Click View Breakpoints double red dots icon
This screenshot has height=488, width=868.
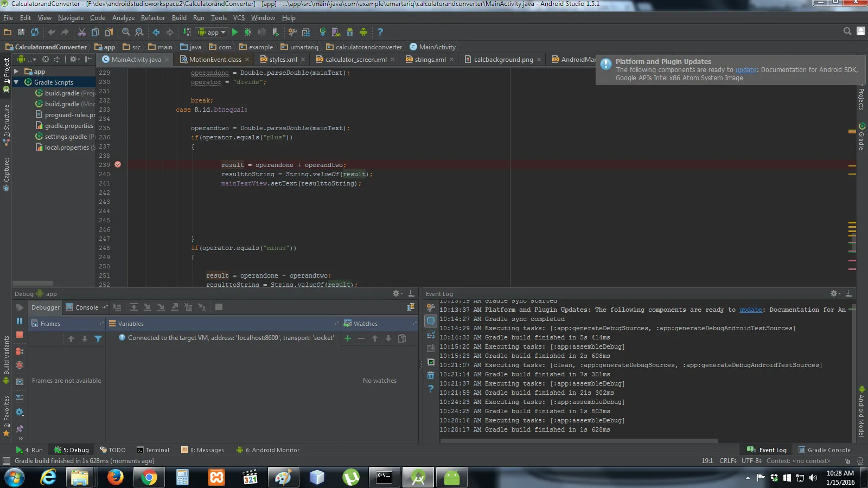(20, 351)
